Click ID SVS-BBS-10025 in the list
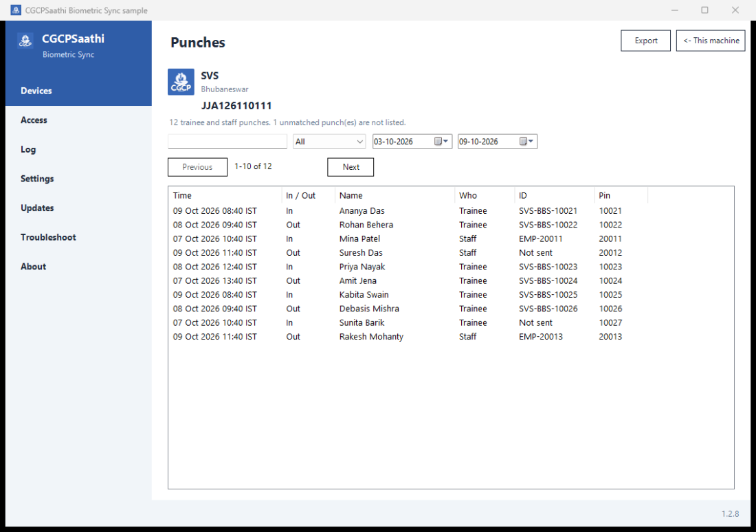Image resolution: width=756 pixels, height=532 pixels. (x=548, y=295)
